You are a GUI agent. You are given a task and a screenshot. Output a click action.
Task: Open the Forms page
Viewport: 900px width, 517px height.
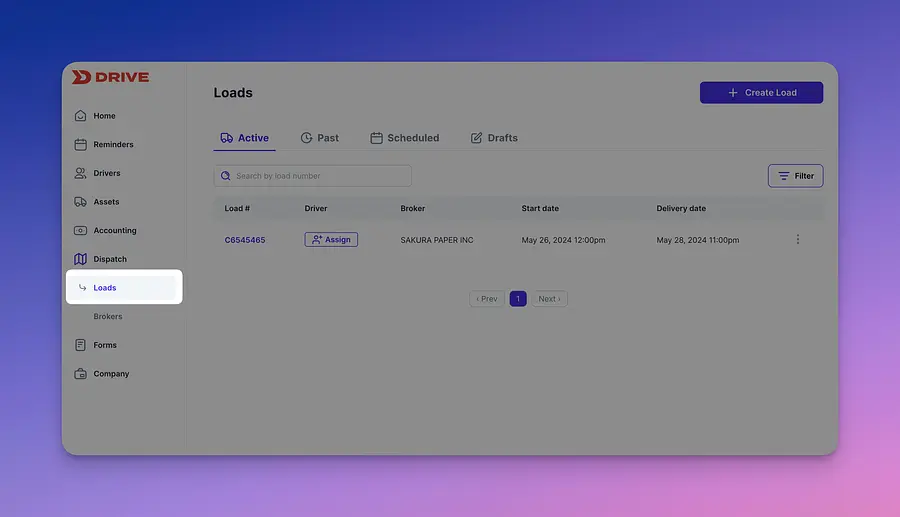click(104, 345)
